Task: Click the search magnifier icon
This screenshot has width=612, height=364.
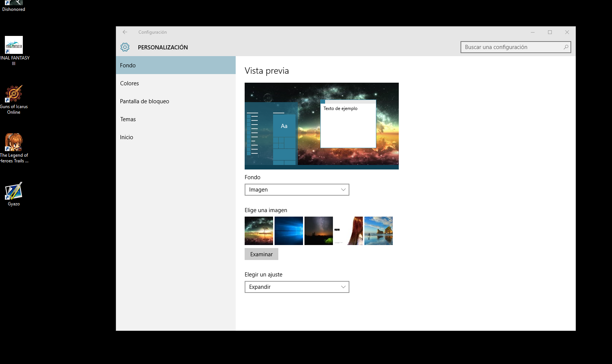Action: pyautogui.click(x=566, y=47)
